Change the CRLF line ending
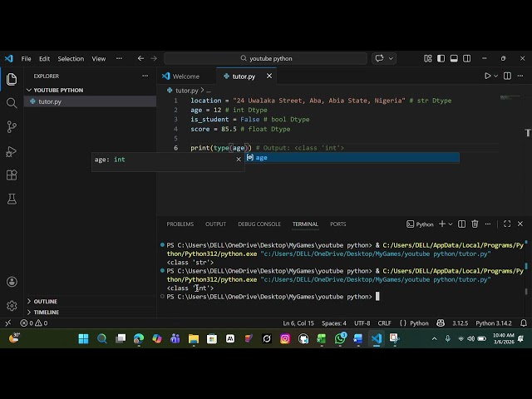Screen dimensions: 532x399 (x=384, y=323)
